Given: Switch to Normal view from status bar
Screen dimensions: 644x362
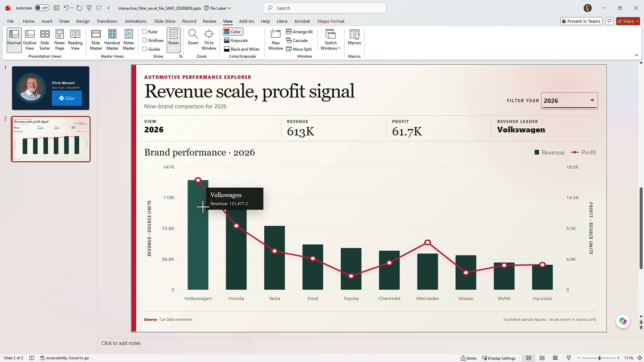Looking at the screenshot, I should tap(529, 358).
